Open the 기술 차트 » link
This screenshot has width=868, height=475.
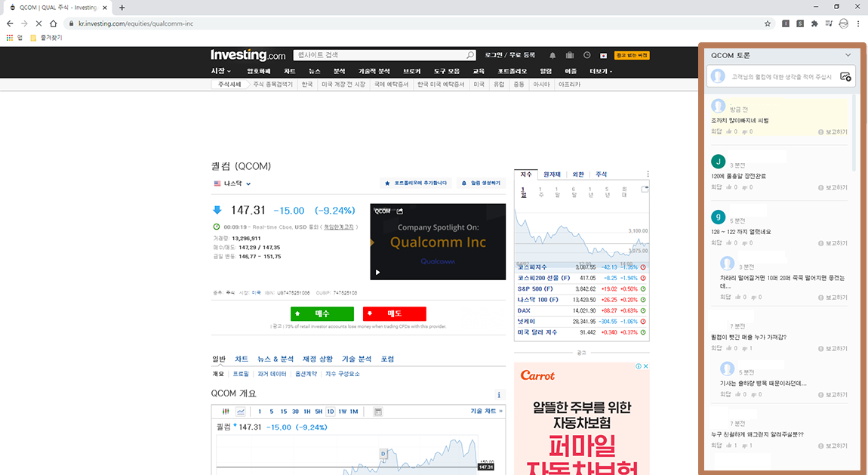point(487,412)
